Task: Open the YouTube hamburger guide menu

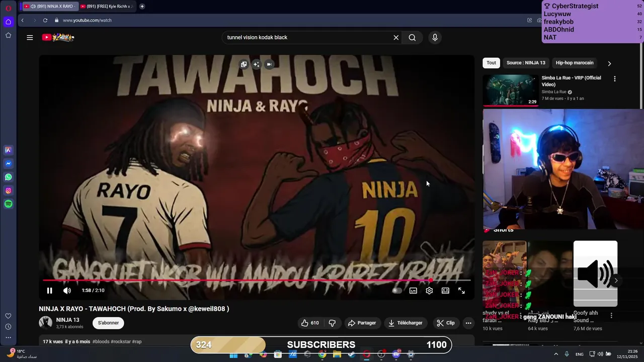Action: click(30, 37)
